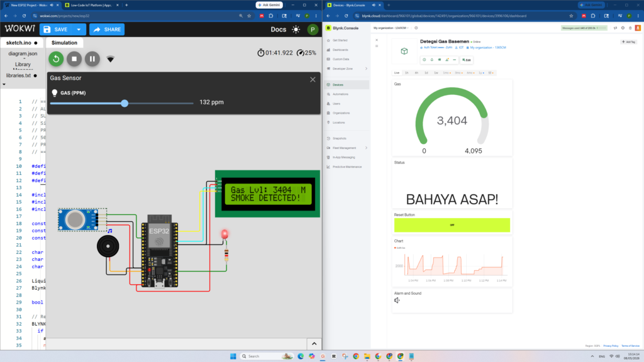Select the 1d time range tab
Image resolution: width=644 pixels, height=362 pixels.
(x=426, y=73)
